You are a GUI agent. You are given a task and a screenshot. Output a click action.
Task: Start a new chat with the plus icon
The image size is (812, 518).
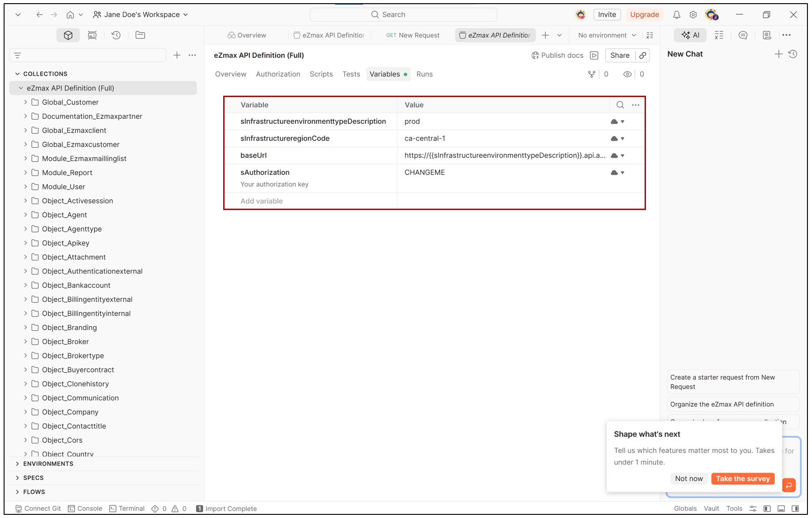click(x=778, y=54)
